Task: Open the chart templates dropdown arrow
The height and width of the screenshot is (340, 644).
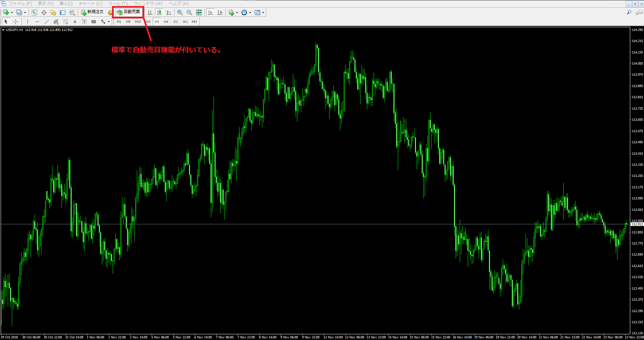Action: [x=263, y=12]
